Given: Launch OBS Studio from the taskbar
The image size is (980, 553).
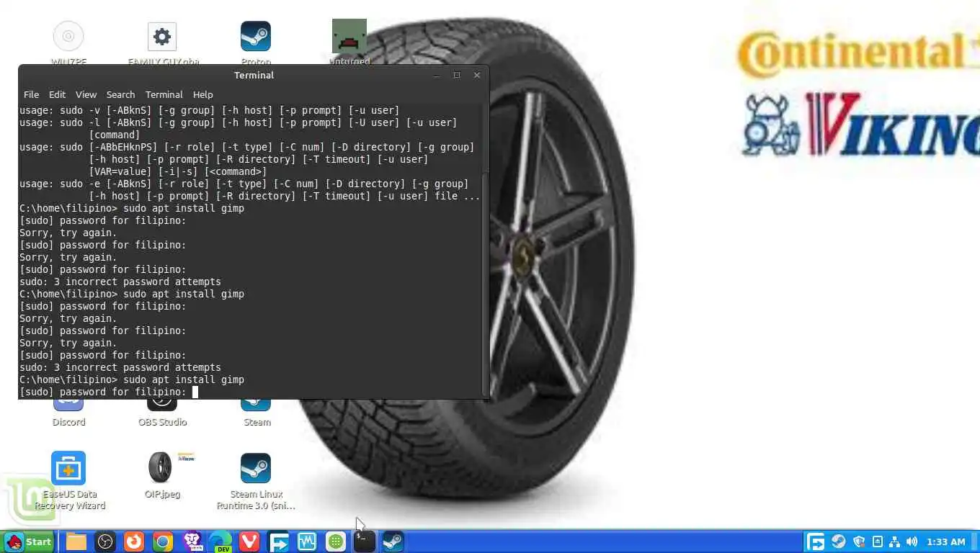Looking at the screenshot, I should click(x=105, y=541).
